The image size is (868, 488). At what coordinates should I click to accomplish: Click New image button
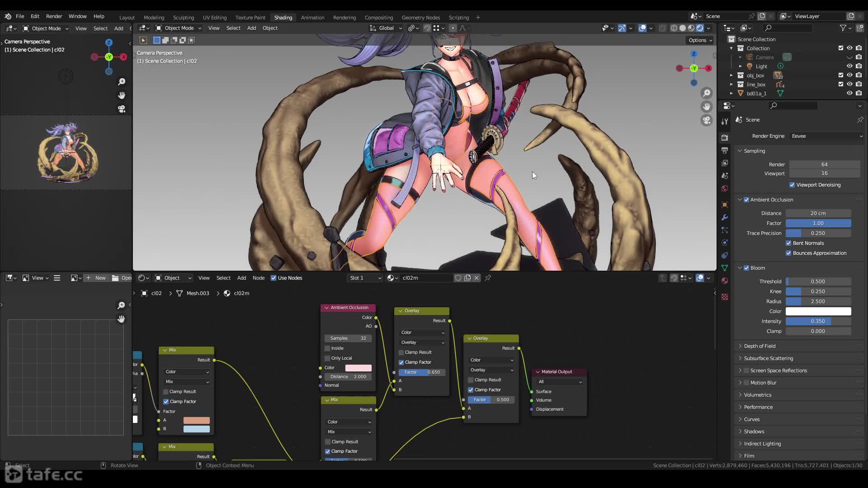click(96, 278)
